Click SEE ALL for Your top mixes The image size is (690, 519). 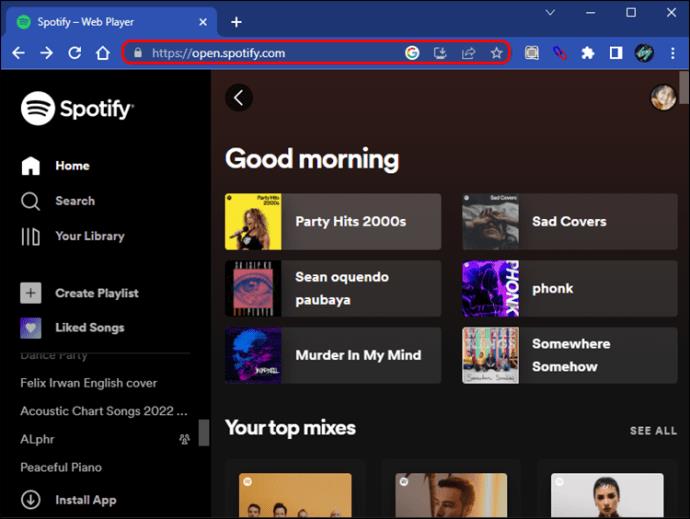click(x=653, y=431)
